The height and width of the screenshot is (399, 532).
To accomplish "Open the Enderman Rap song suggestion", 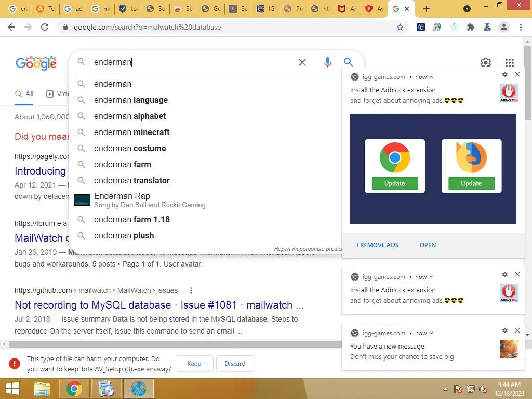I will tap(206, 200).
